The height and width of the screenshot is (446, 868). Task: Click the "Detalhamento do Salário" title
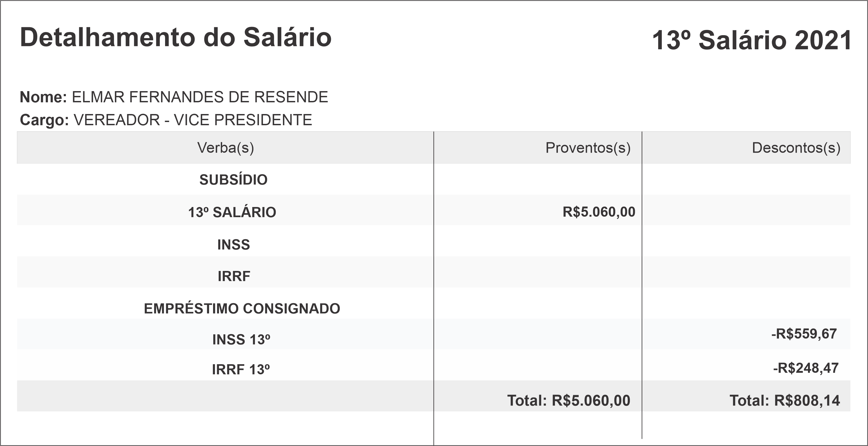[175, 37]
